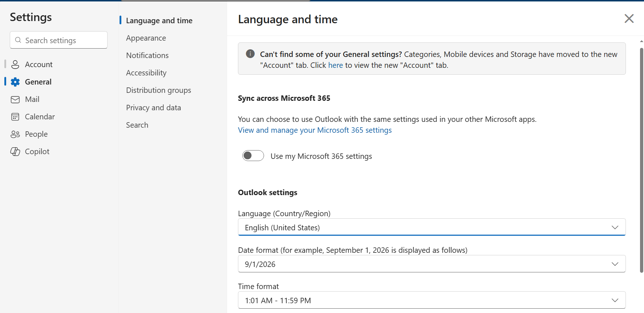
Task: Open the Time format dropdown
Action: pos(431,300)
